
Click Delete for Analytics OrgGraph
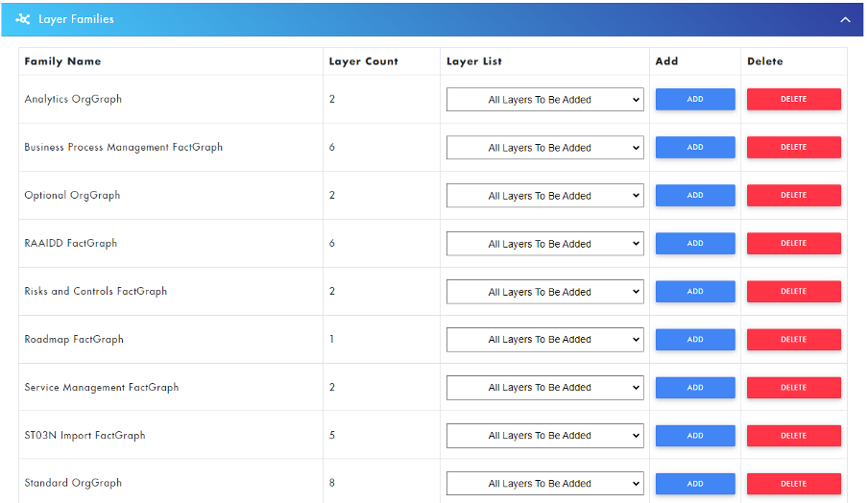pos(793,100)
